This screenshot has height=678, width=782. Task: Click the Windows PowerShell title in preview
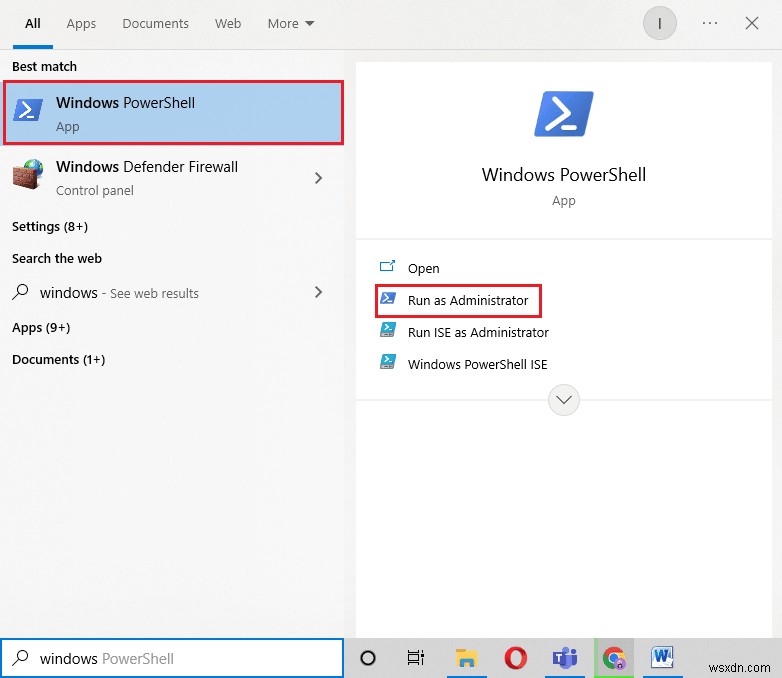[x=564, y=175]
